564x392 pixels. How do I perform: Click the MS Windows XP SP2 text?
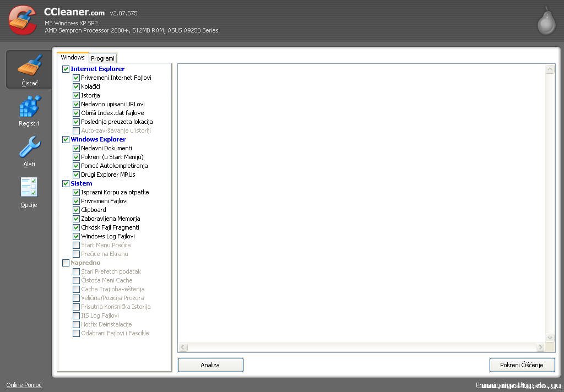click(71, 23)
